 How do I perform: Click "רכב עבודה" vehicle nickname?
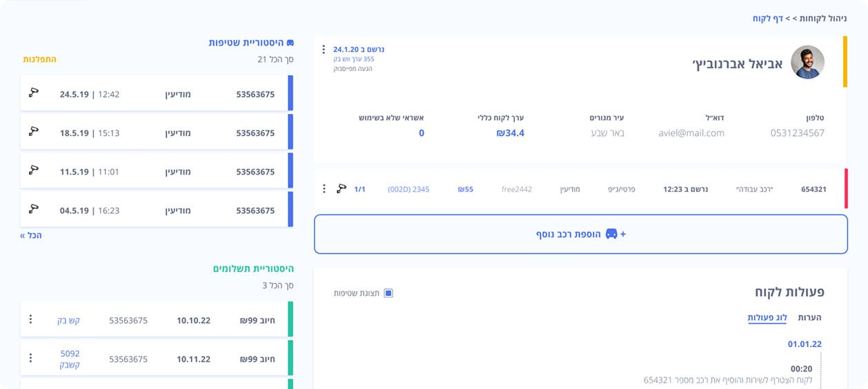pyautogui.click(x=755, y=189)
